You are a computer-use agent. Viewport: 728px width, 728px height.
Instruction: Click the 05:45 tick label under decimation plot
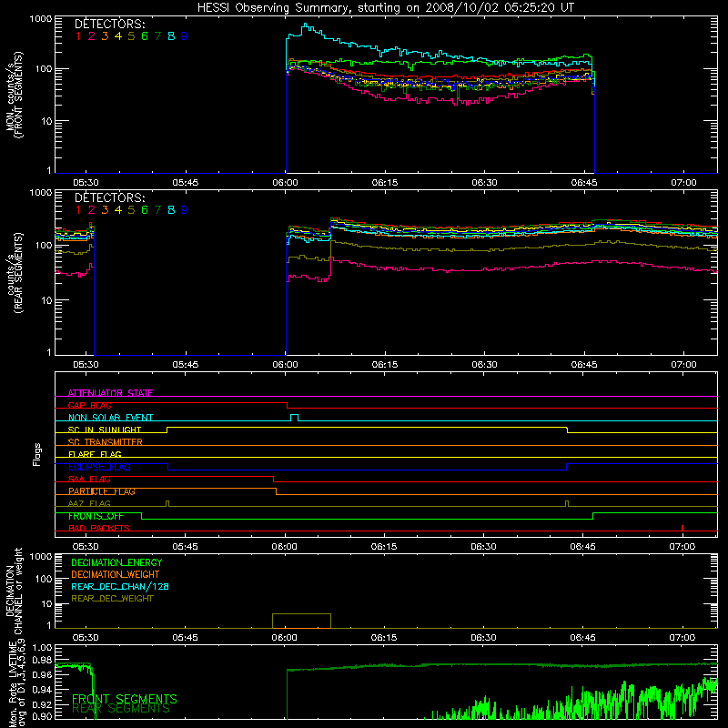(185, 638)
